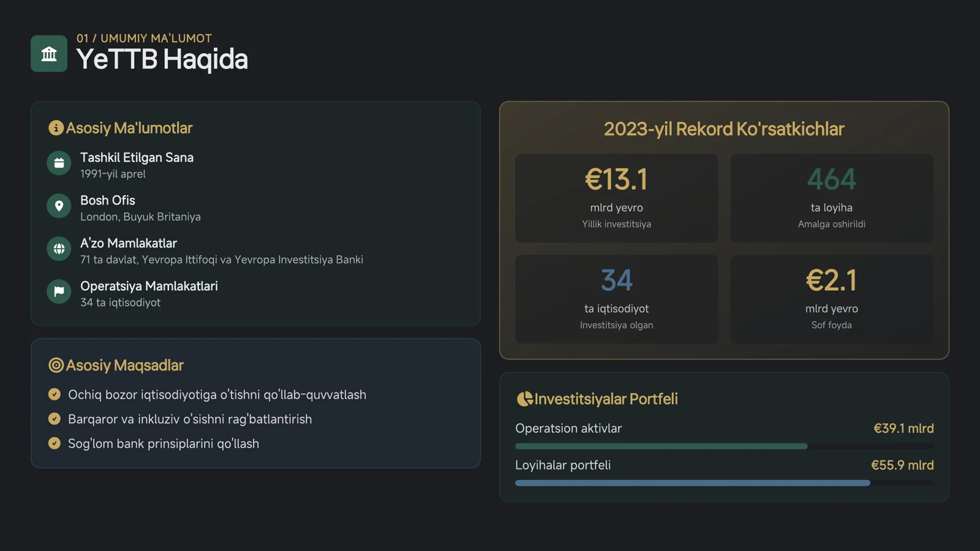The width and height of the screenshot is (980, 551).
Task: Click the target icon beside Asosiy Maqsadlar
Action: (56, 365)
